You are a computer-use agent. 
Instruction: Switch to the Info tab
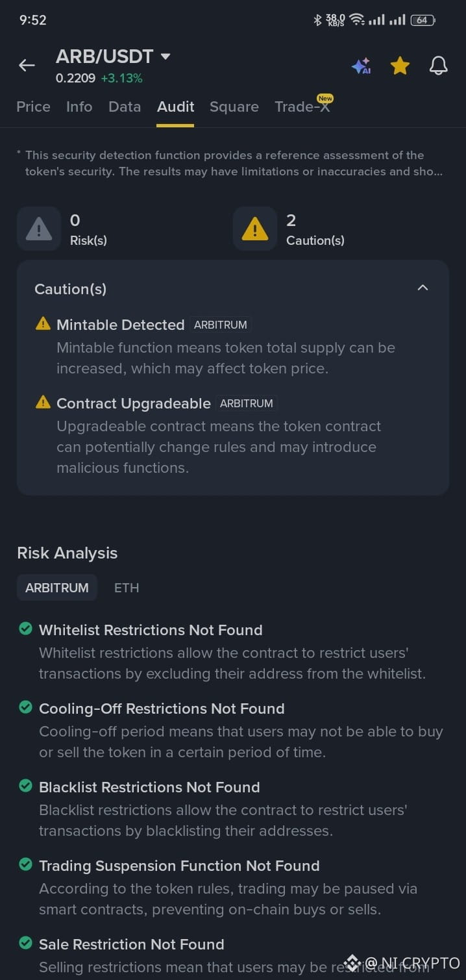[x=79, y=107]
